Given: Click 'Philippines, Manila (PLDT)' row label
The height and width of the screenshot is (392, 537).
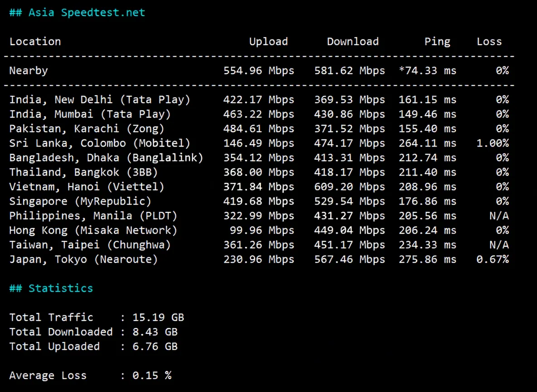Looking at the screenshot, I should click(93, 216).
